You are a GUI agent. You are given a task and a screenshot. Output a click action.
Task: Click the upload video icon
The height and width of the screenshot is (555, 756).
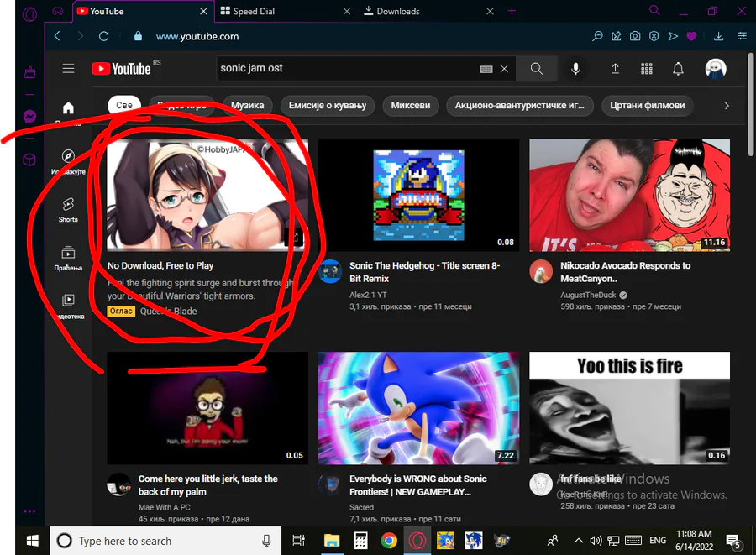pyautogui.click(x=615, y=68)
